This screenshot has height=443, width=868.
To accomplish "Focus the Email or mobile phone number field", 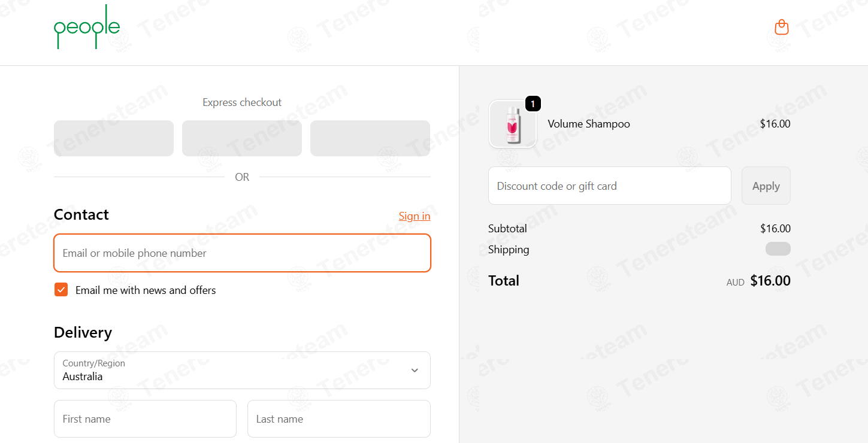I will pos(242,253).
